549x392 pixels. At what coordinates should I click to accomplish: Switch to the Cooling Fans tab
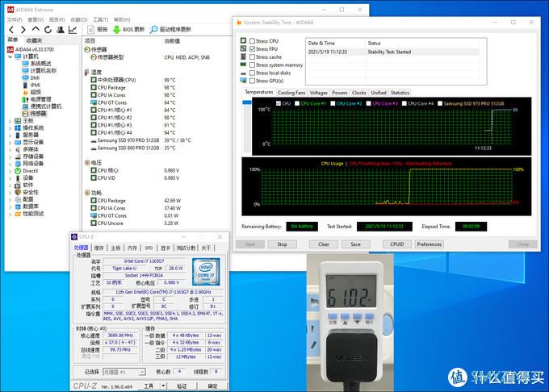pos(291,93)
